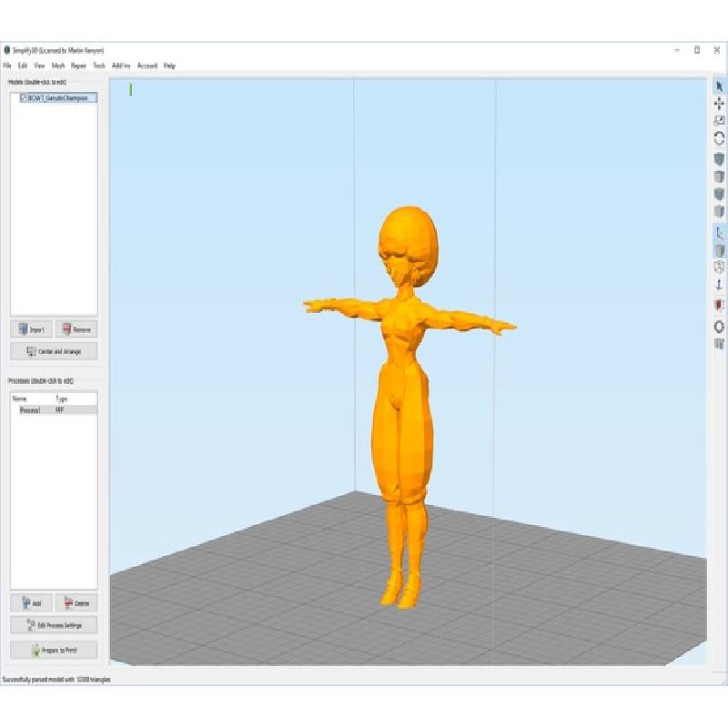Uncheck the BOWT_GaruduChampion model checkbox
Viewport: 728px width, 728px height.
point(23,98)
